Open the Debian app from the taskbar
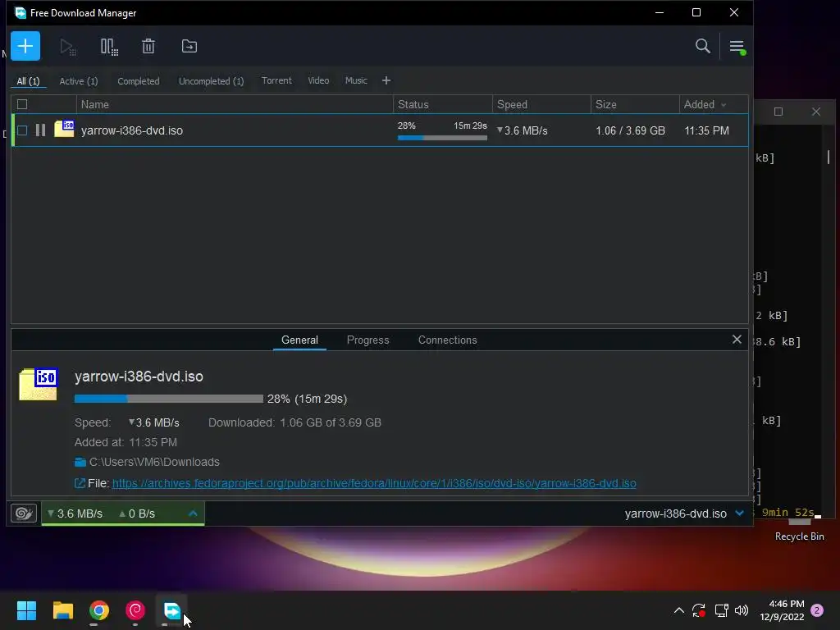 [x=135, y=610]
